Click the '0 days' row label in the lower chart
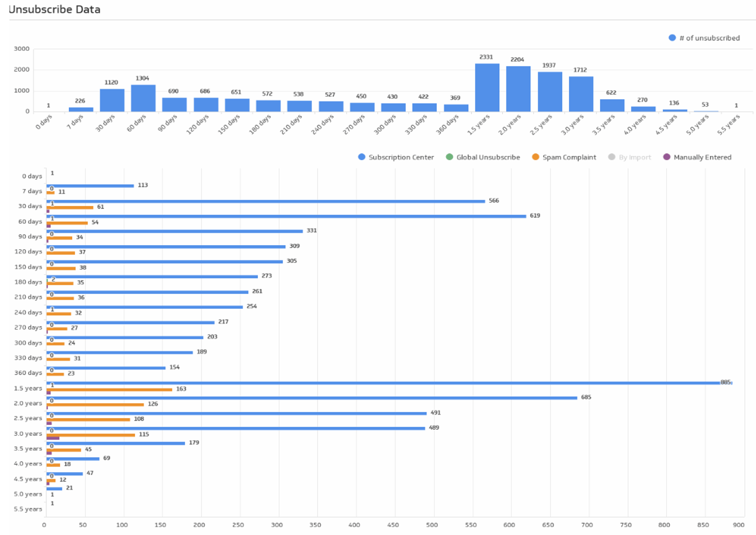 click(x=32, y=176)
